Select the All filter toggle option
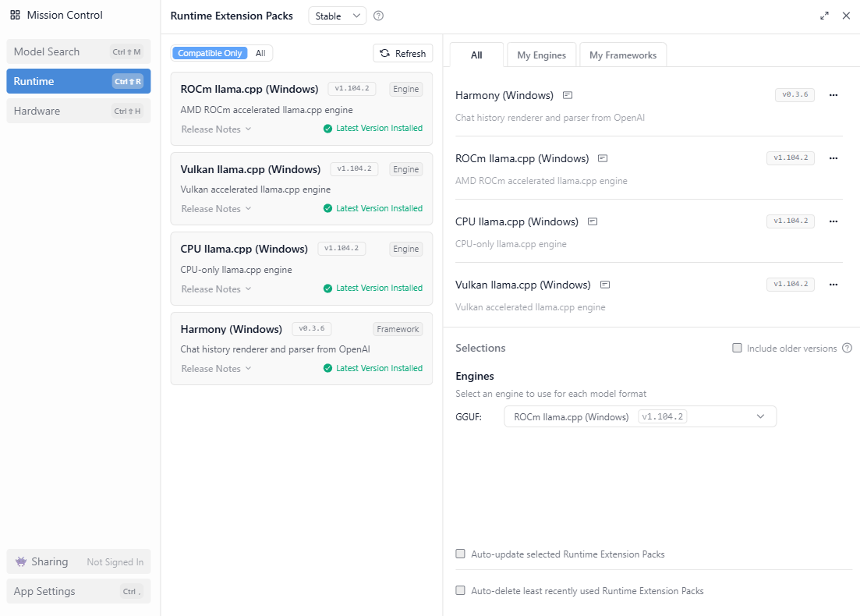The image size is (860, 616). (260, 53)
